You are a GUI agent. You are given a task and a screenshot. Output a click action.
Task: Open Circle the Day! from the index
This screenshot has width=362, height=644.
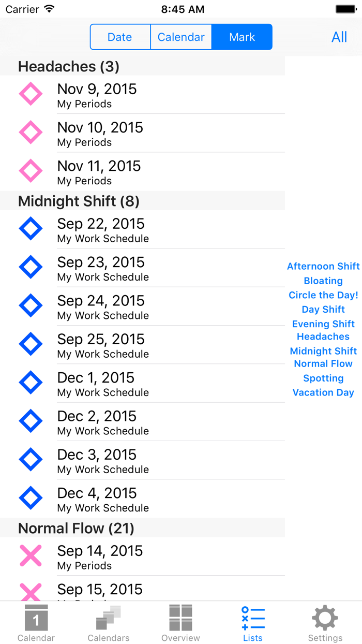pos(324,295)
